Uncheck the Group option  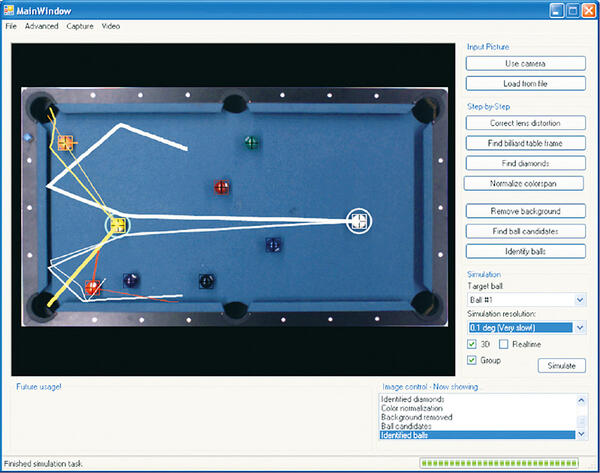coord(473,360)
